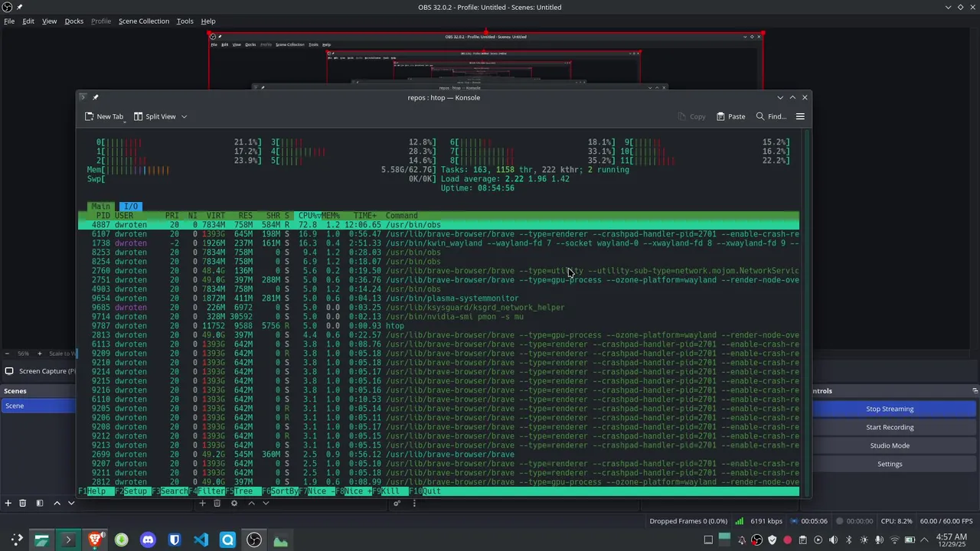Click the Paste button in Konsole toolbar
Screen dimensions: 980x551
point(731,116)
